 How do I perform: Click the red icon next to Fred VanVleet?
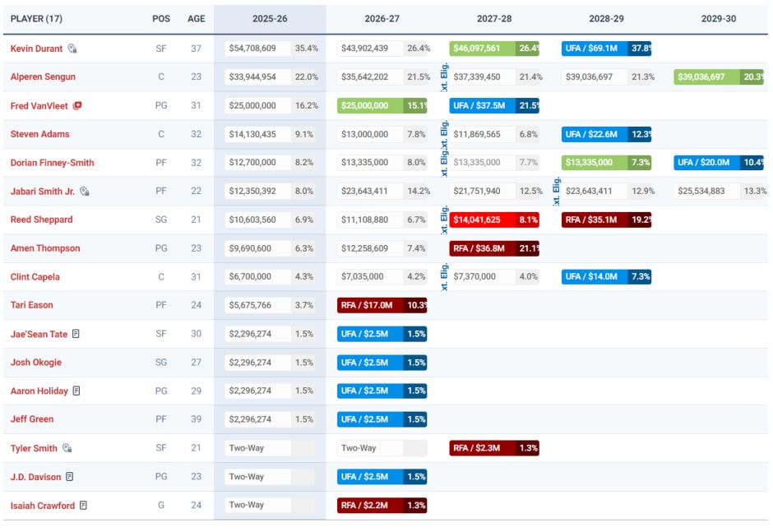77,106
